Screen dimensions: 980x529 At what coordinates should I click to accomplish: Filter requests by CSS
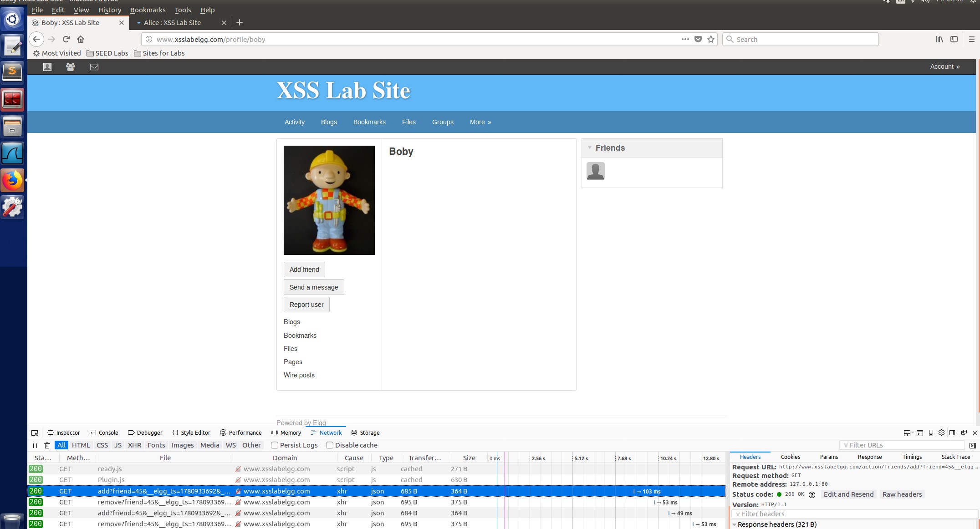[102, 445]
